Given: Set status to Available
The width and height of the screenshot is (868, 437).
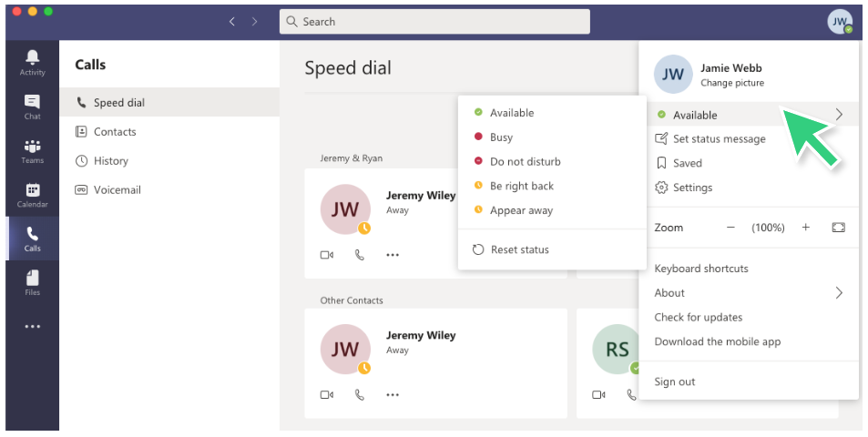Looking at the screenshot, I should tap(552, 113).
